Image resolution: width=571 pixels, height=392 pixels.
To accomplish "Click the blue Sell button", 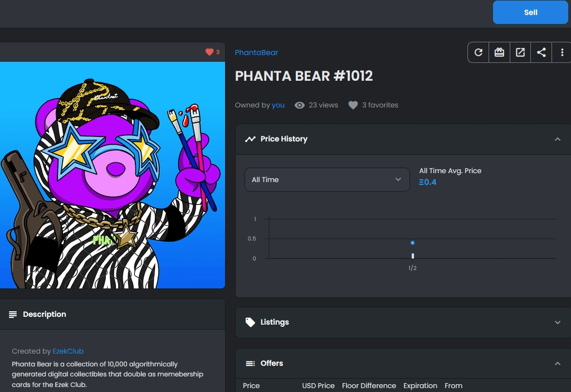I will click(530, 12).
